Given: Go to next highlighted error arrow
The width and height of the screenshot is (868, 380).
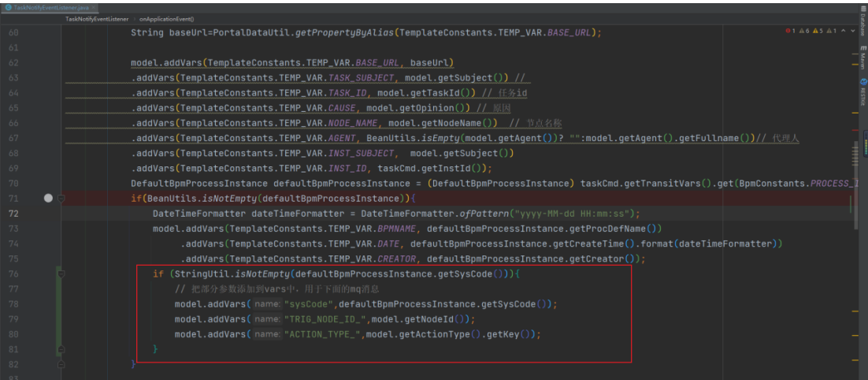Looking at the screenshot, I should point(852,31).
